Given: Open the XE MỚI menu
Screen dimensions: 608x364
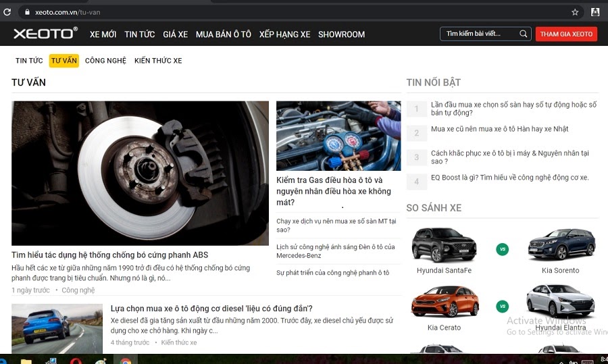Looking at the screenshot, I should (x=103, y=34).
